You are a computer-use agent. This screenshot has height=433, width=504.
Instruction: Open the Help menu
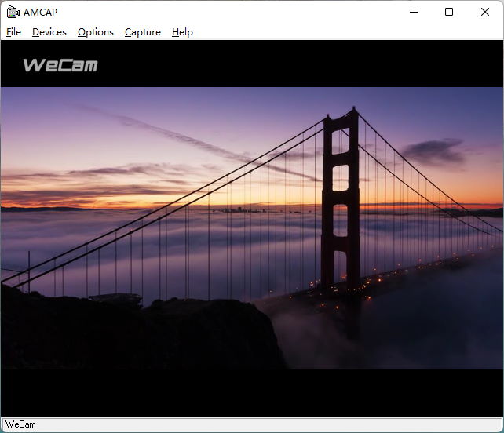(182, 32)
